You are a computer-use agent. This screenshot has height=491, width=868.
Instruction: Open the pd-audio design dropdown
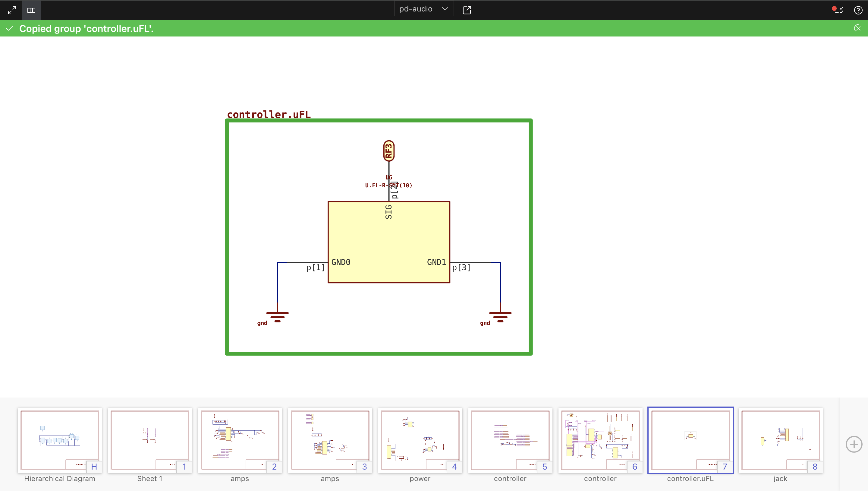pos(423,9)
